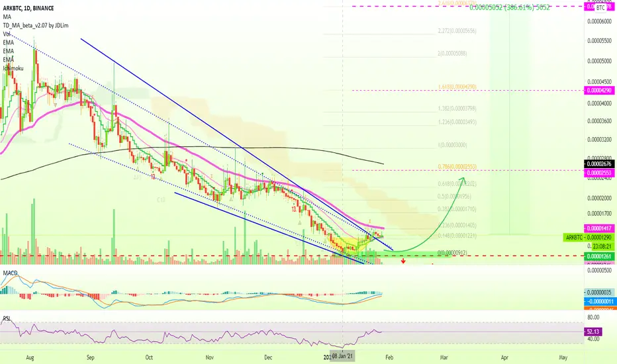The height and width of the screenshot is (364, 617).
Task: Select the 0.5(0.00001956) Fibonacci level label
Action: 455,196
